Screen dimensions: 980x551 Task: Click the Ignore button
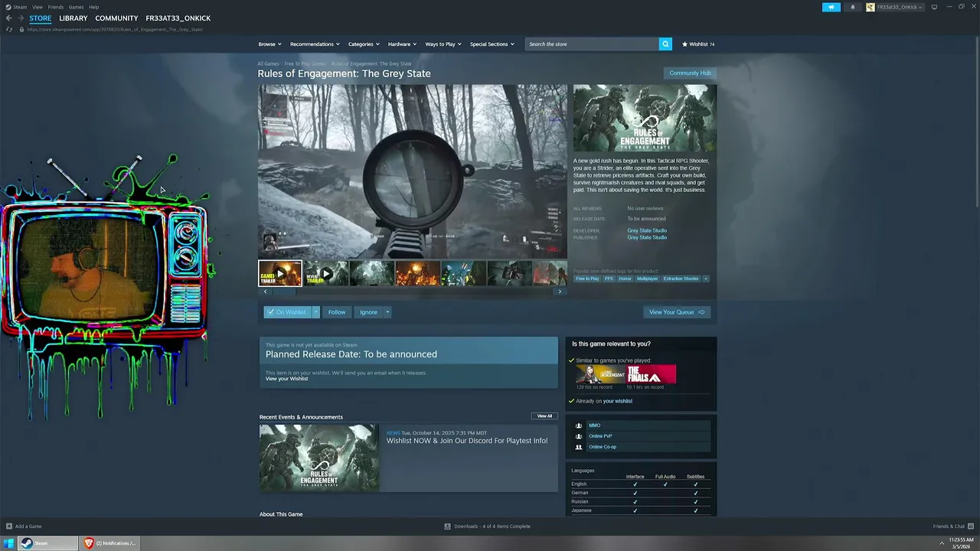click(x=368, y=312)
